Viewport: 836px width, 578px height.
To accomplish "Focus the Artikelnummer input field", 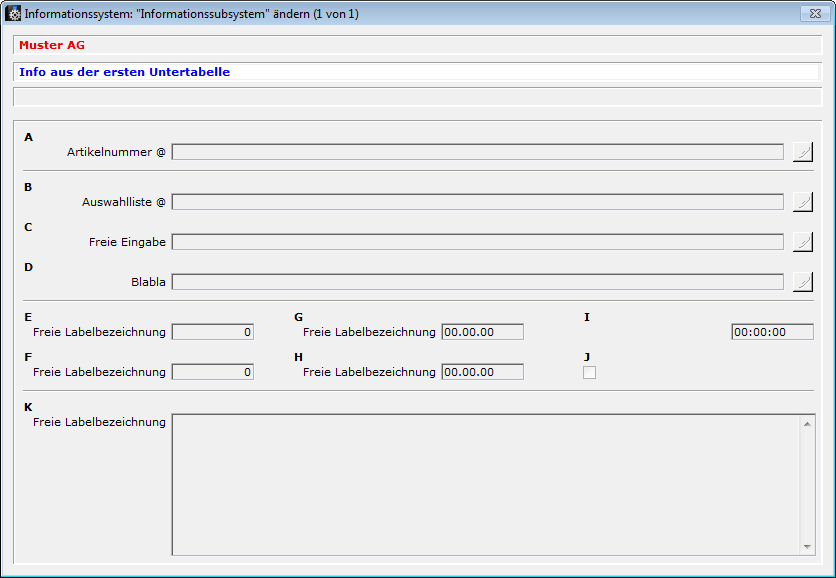I will [477, 152].
